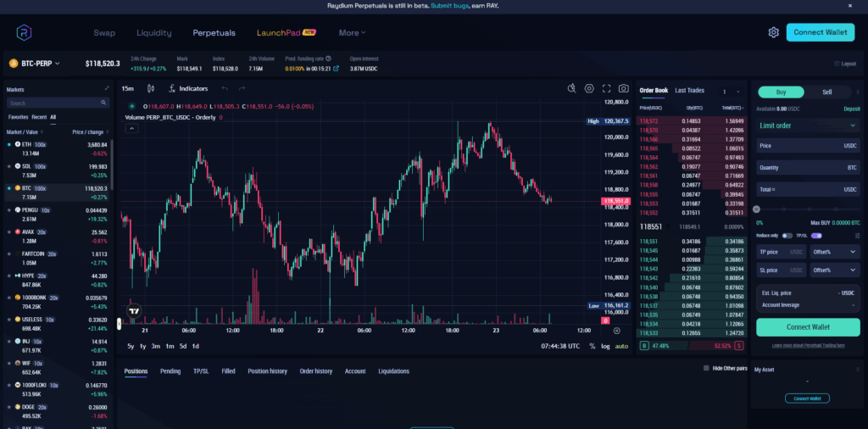Toggle log scale on chart

605,346
